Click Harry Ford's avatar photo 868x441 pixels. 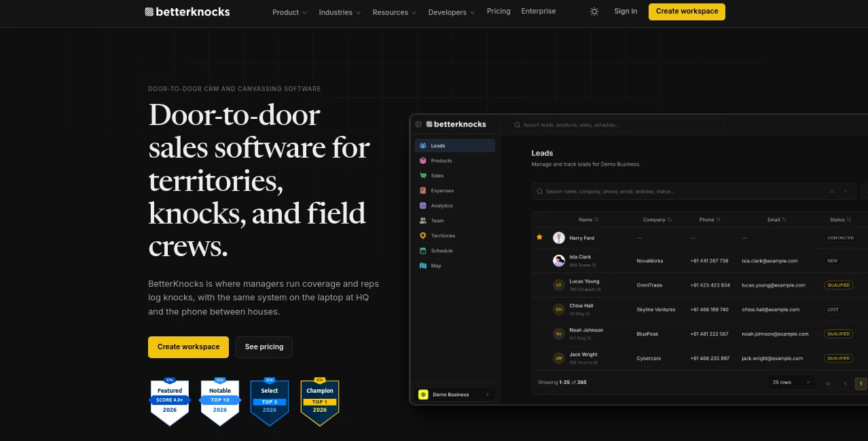(x=559, y=238)
